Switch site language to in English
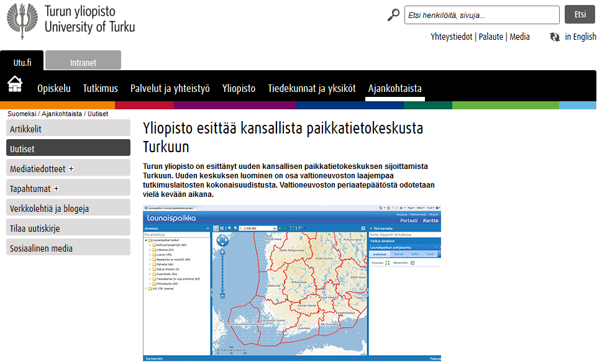 point(580,37)
